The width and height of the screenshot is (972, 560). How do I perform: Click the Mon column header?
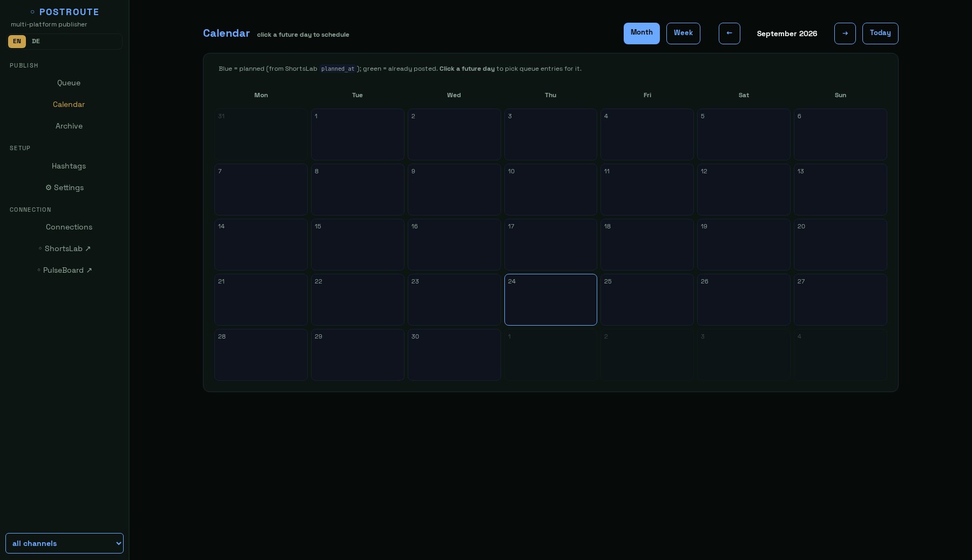[x=261, y=95]
